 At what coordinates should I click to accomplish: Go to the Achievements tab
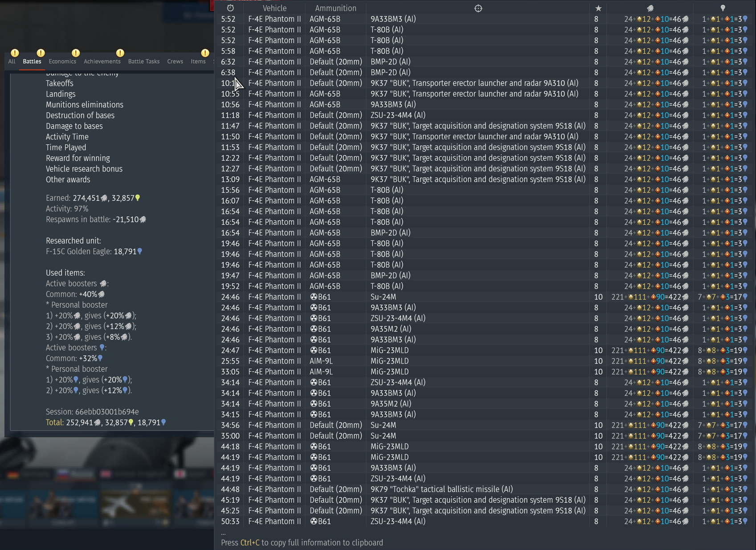[x=102, y=61]
